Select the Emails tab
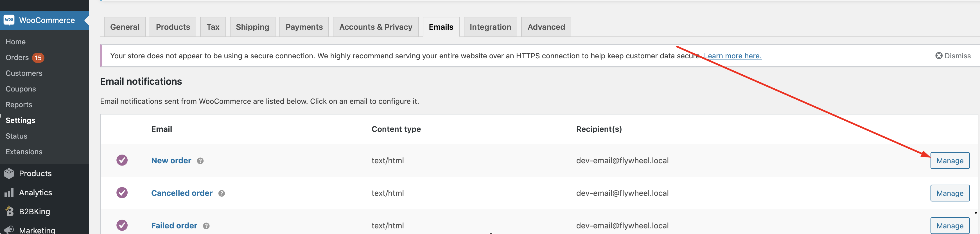980x234 pixels. point(441,27)
